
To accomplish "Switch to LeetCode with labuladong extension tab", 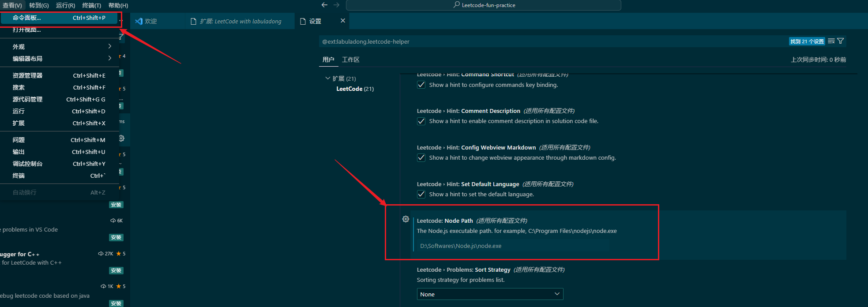I will (240, 21).
